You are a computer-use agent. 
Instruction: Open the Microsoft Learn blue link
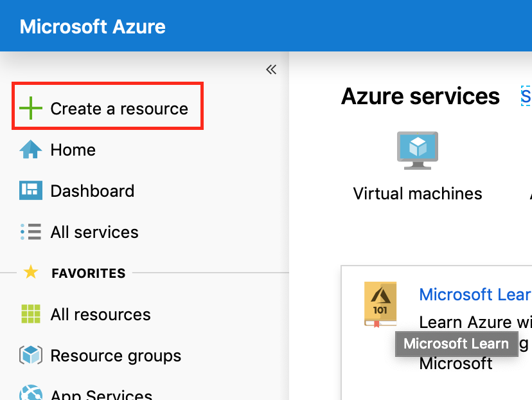tap(475, 295)
